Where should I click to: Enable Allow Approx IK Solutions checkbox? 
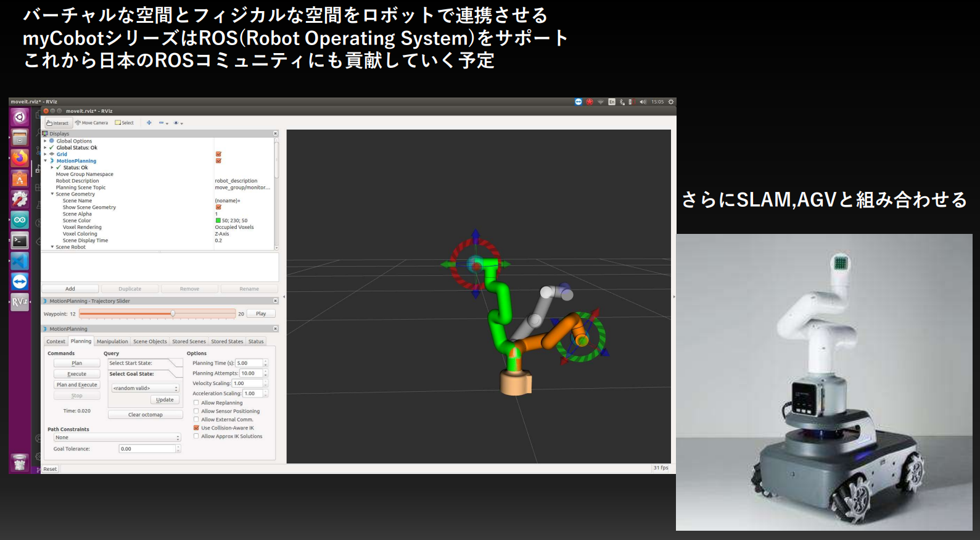click(196, 436)
